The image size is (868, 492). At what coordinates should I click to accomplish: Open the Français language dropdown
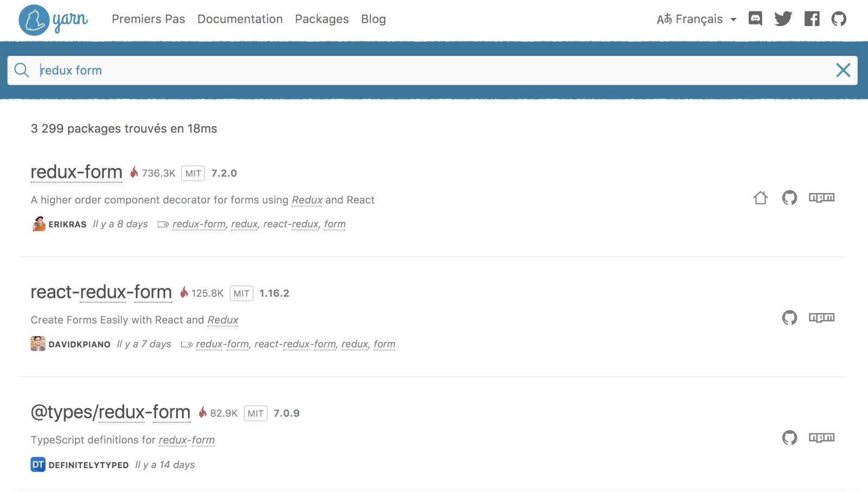[697, 19]
